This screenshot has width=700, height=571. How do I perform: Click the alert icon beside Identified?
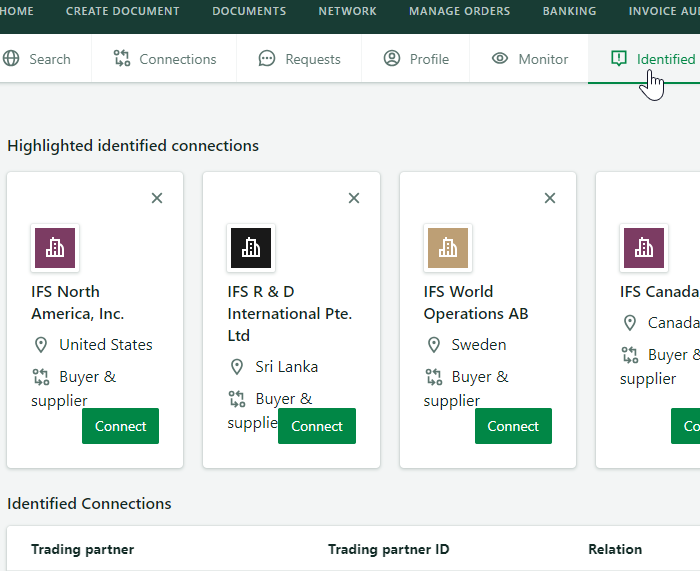point(619,58)
